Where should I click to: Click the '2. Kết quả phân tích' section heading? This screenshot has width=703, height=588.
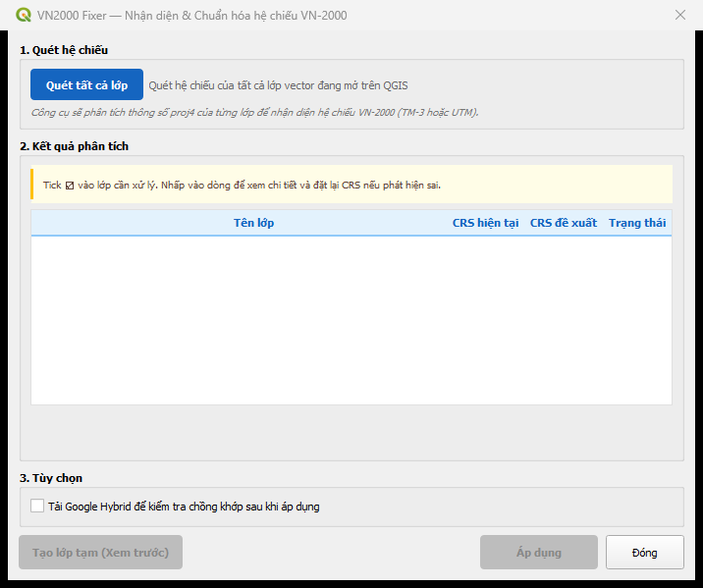(74, 146)
